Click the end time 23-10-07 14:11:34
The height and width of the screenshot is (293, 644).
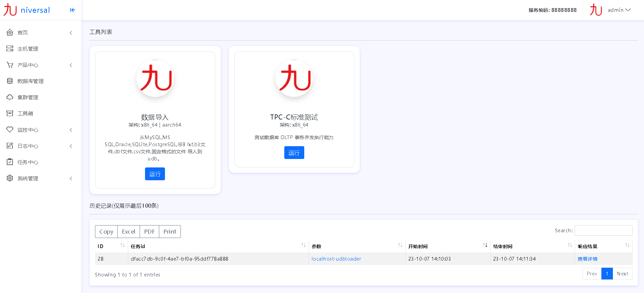click(x=514, y=259)
